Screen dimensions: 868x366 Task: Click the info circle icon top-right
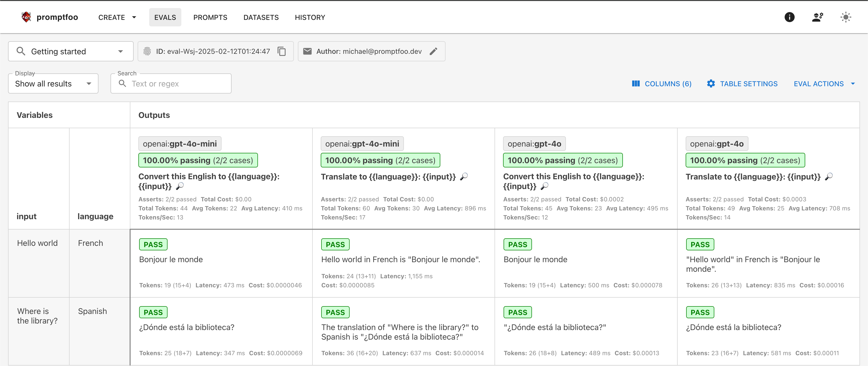pyautogui.click(x=789, y=17)
